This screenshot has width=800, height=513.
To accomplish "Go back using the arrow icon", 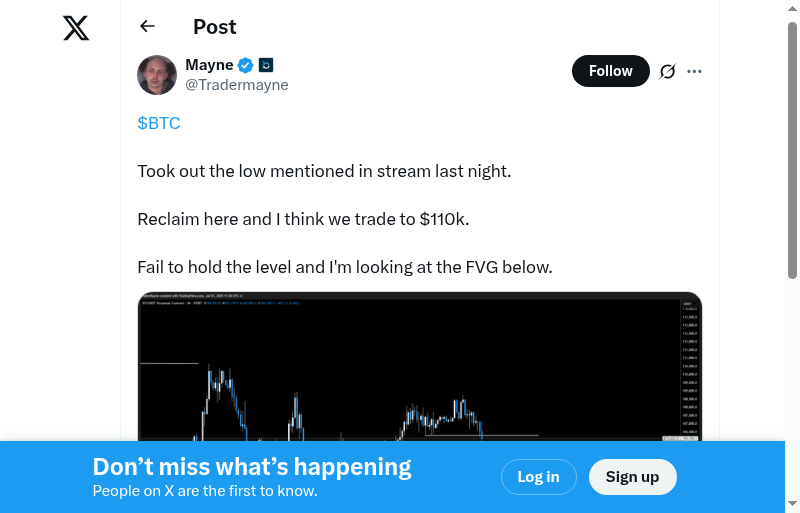I will pyautogui.click(x=148, y=27).
